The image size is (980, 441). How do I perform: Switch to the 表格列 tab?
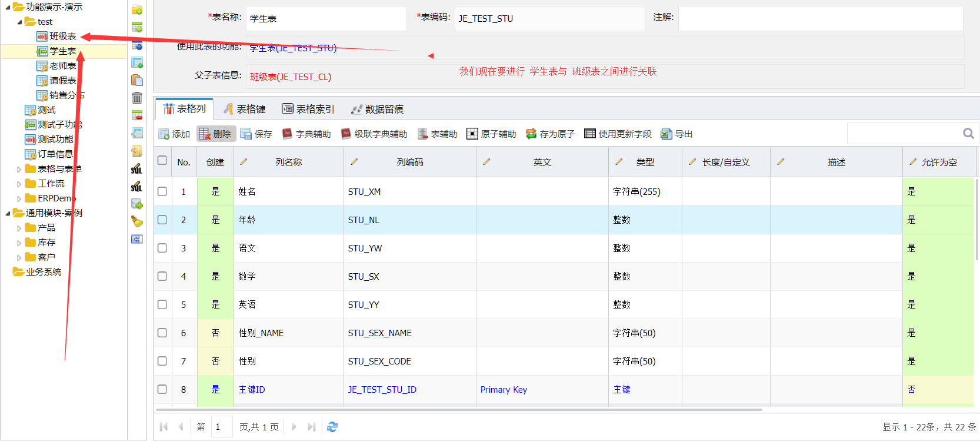pyautogui.click(x=185, y=109)
